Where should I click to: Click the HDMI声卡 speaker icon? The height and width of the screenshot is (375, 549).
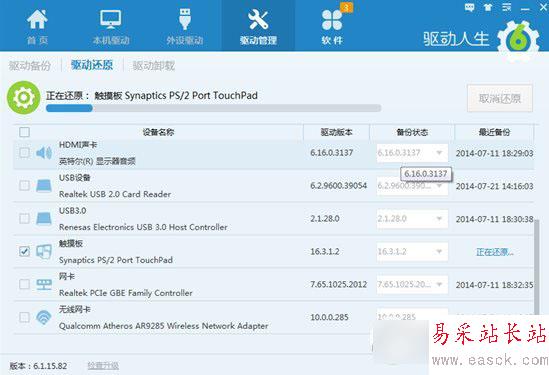[44, 153]
